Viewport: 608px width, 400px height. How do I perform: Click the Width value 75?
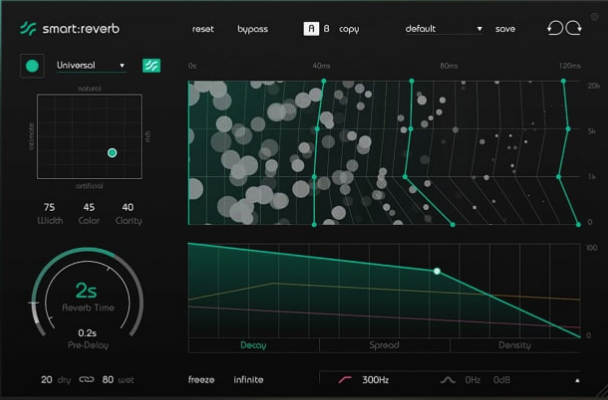49,207
